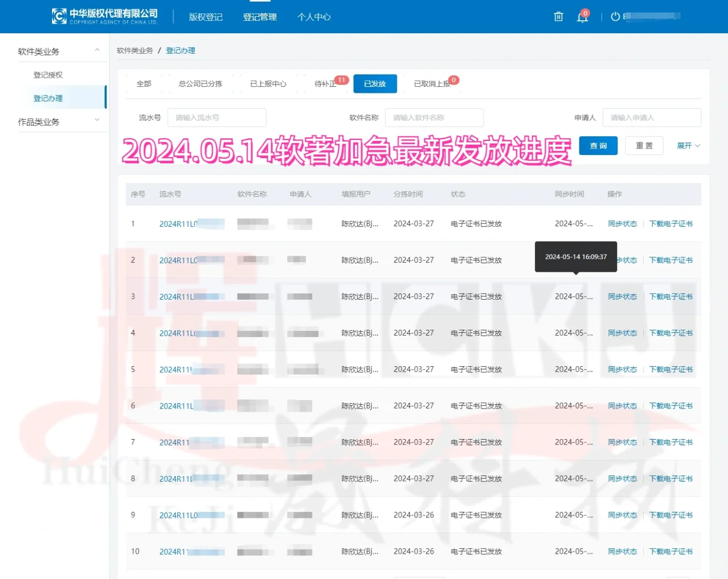Viewport: 728px width, 579px height.
Task: Open the 待补正 tab with badge 11
Action: tap(325, 84)
